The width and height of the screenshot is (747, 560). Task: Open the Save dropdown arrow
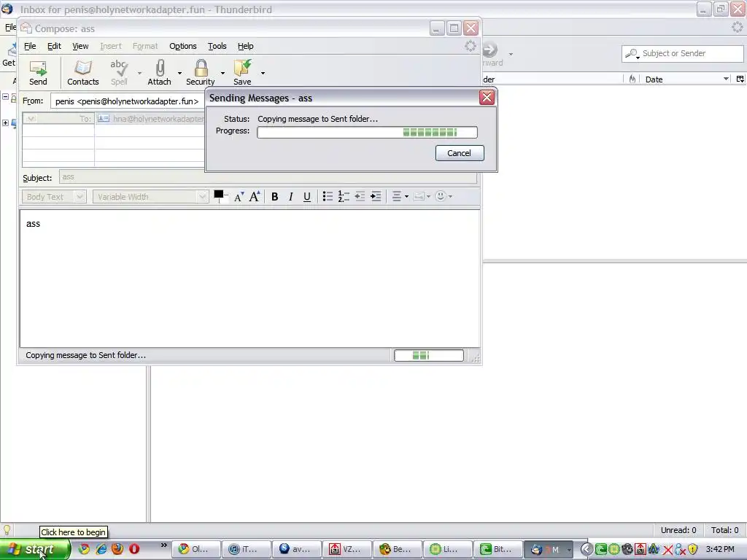(263, 73)
